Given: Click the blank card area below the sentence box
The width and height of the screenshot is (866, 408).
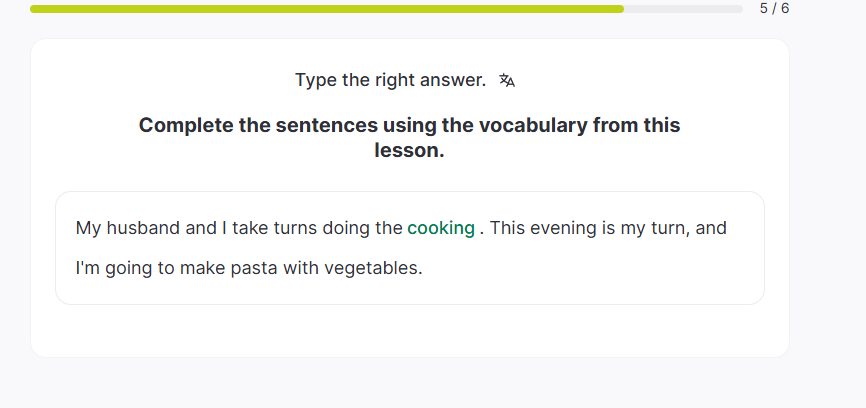Looking at the screenshot, I should 410,330.
